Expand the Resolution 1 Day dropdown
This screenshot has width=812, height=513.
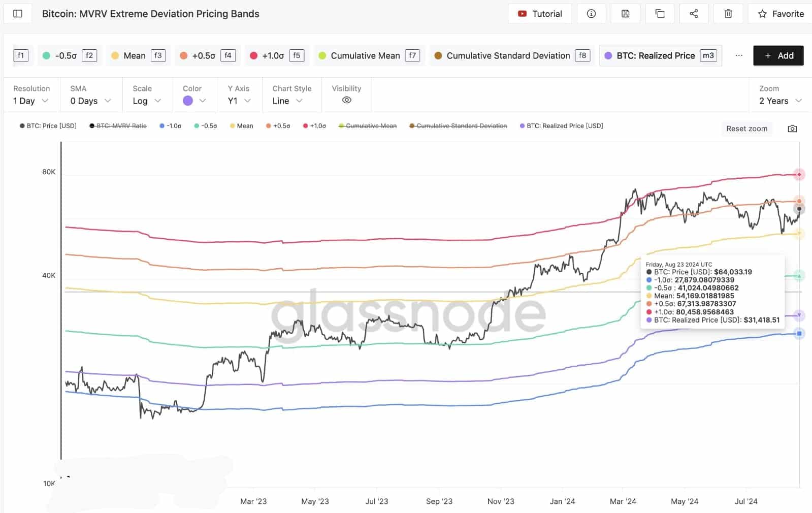pyautogui.click(x=31, y=101)
